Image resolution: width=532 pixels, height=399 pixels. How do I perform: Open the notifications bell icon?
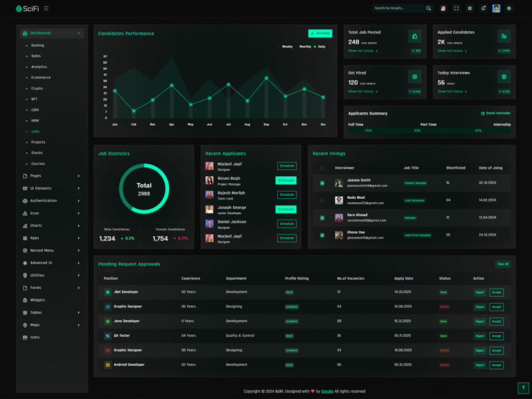[x=483, y=9]
